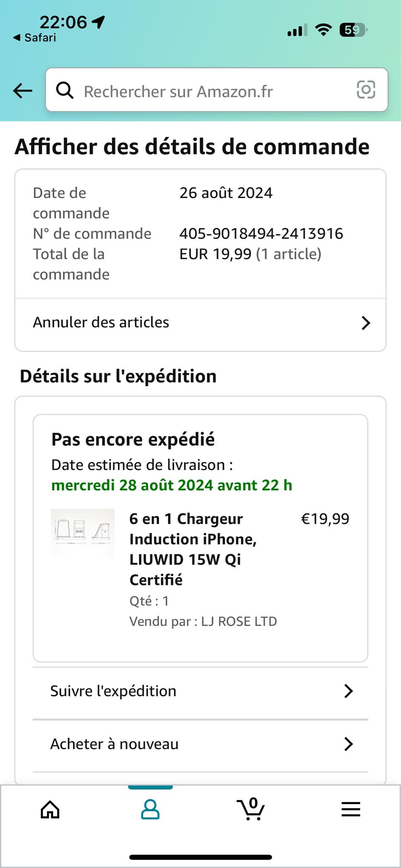Expand Suivre l'expédition chevron
Screen dimensions: 401x868
point(348,691)
